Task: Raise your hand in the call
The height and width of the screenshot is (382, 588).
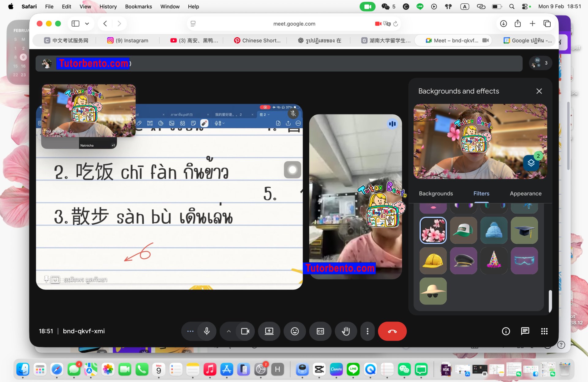Action: tap(346, 331)
